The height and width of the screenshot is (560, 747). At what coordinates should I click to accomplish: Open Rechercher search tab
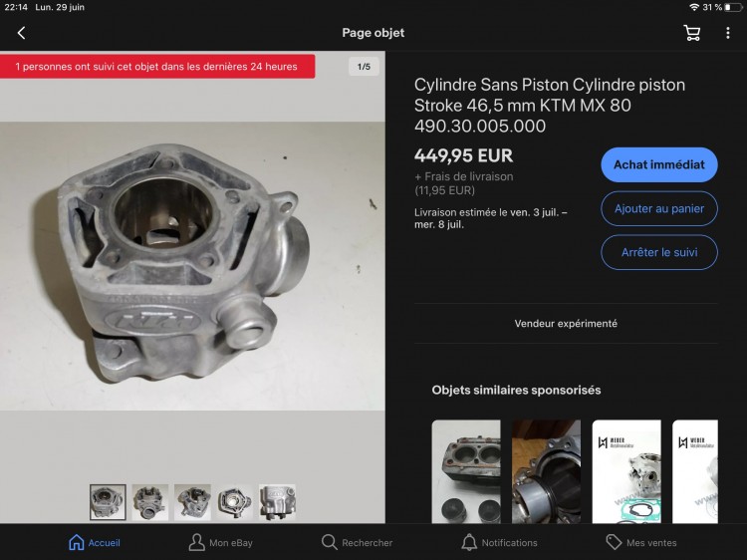click(x=357, y=542)
